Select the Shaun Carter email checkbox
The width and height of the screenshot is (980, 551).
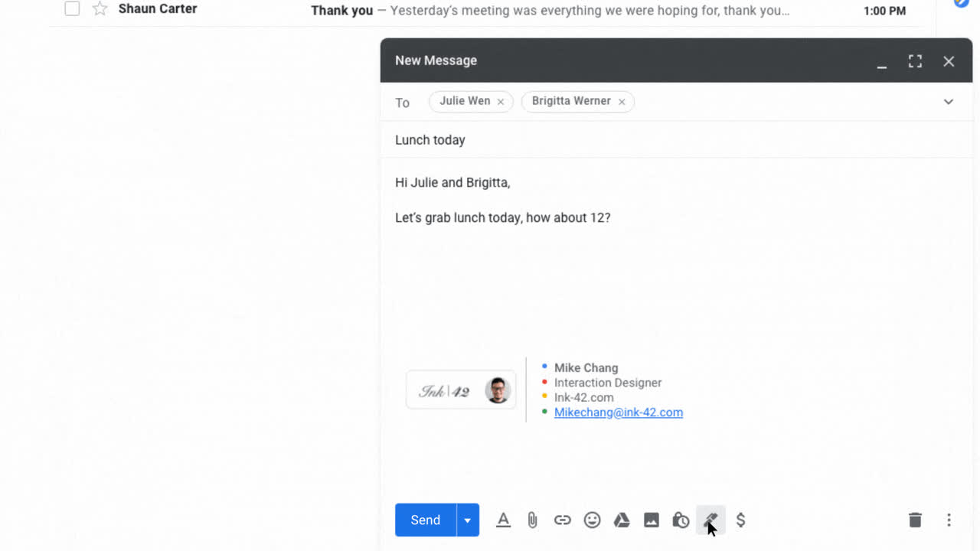click(x=72, y=9)
